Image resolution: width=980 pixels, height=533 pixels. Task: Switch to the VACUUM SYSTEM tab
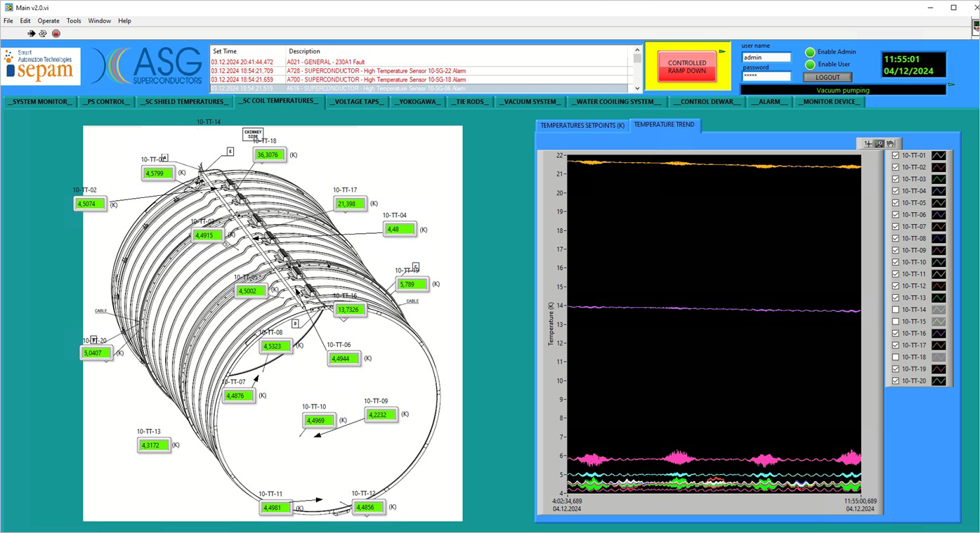pyautogui.click(x=530, y=102)
